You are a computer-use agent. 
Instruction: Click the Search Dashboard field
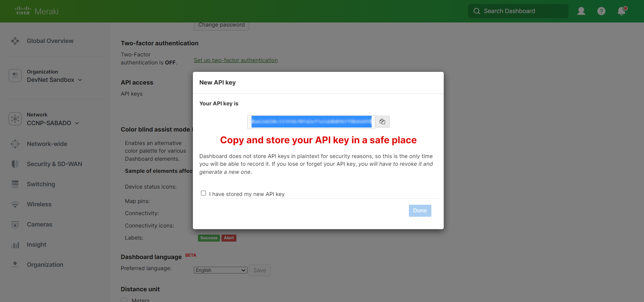click(x=518, y=11)
